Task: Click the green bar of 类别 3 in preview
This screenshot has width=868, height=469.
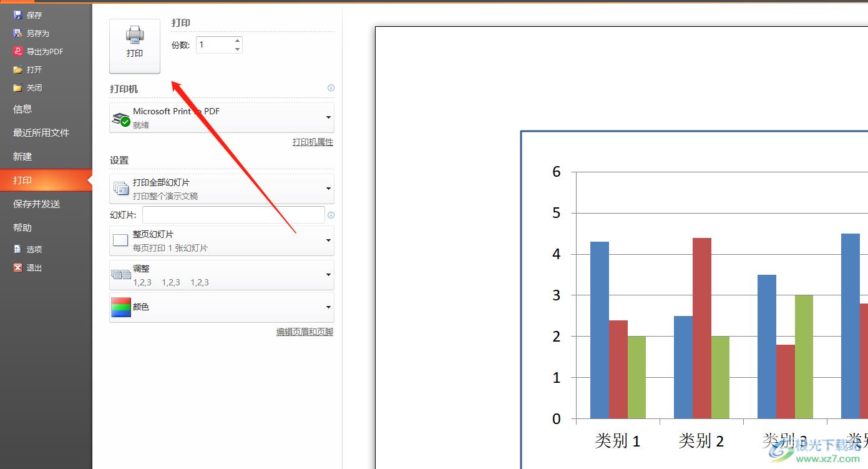Action: click(804, 357)
